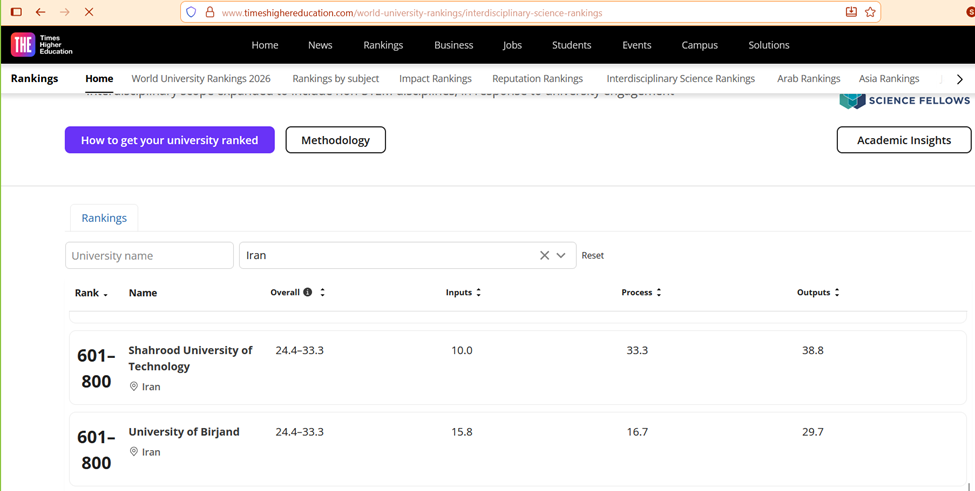
Task: Click the Times Higher Education logo
Action: (41, 45)
